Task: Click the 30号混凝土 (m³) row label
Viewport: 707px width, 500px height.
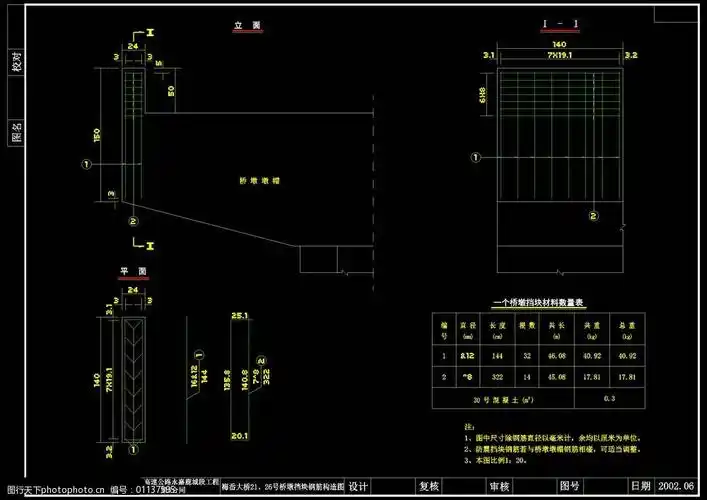Action: pyautogui.click(x=503, y=399)
